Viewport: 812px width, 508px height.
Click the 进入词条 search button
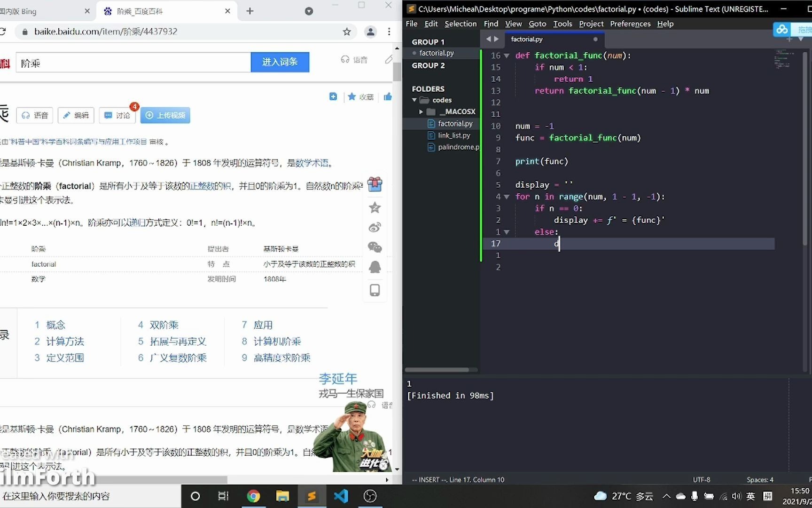coord(280,62)
